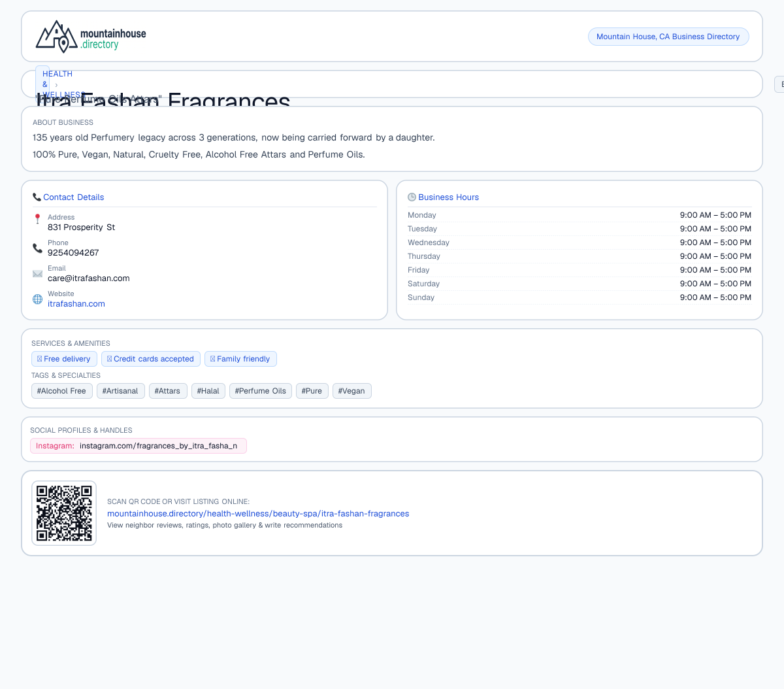Select the #Perfume Oils tag
Image resolution: width=784 pixels, height=689 pixels.
tap(261, 391)
